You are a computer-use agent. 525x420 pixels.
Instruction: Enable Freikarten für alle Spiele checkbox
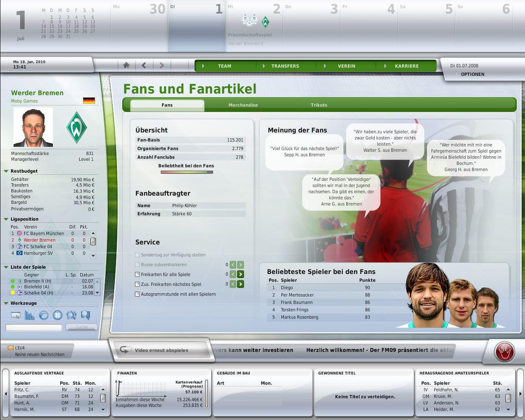(137, 274)
